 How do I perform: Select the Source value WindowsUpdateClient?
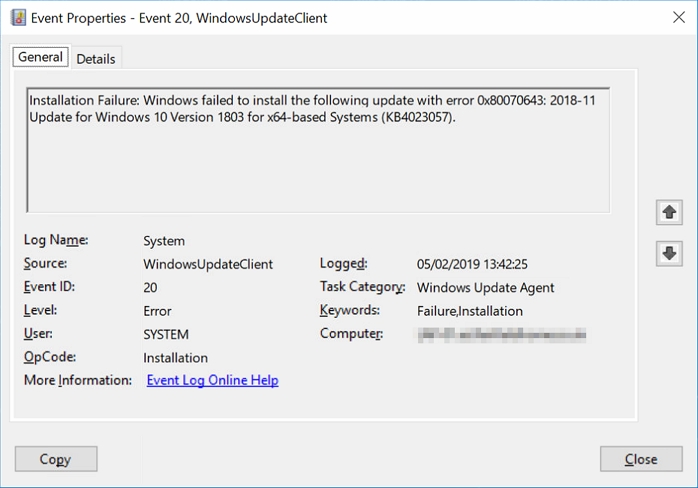pos(208,264)
